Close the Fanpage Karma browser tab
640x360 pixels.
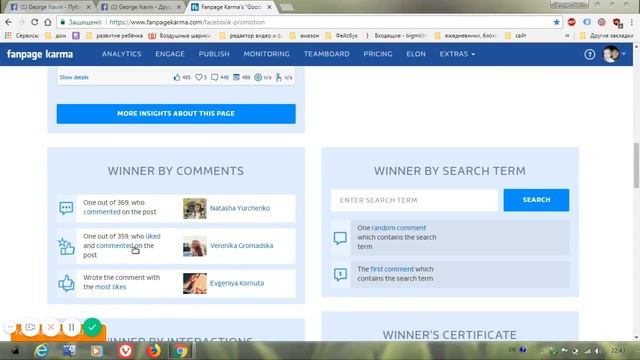tap(270, 7)
